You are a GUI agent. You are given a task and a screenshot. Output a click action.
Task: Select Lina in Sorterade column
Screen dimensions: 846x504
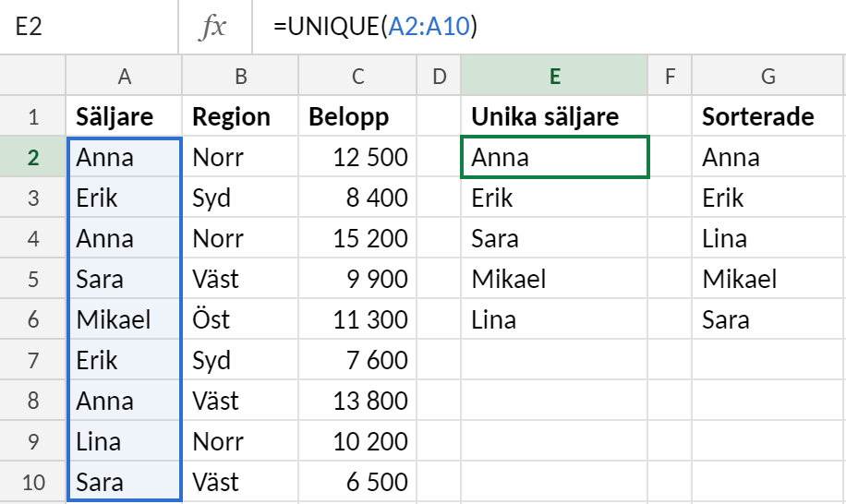click(x=768, y=238)
